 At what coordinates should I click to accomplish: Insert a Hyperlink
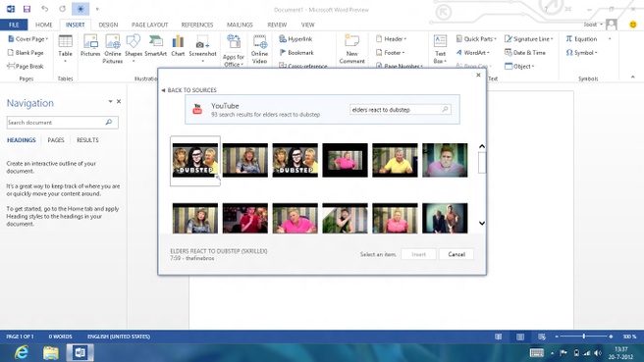[295, 39]
